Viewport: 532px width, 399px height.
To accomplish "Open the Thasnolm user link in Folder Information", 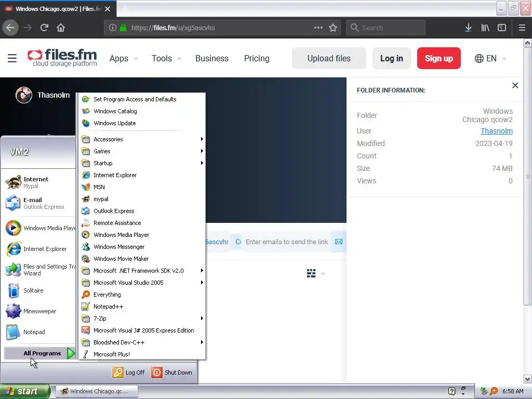I will [496, 131].
